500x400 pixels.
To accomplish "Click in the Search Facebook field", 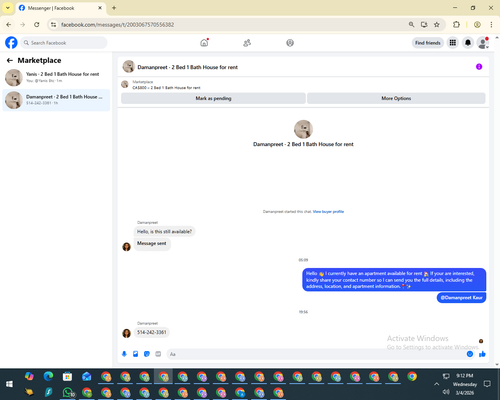I will point(64,43).
